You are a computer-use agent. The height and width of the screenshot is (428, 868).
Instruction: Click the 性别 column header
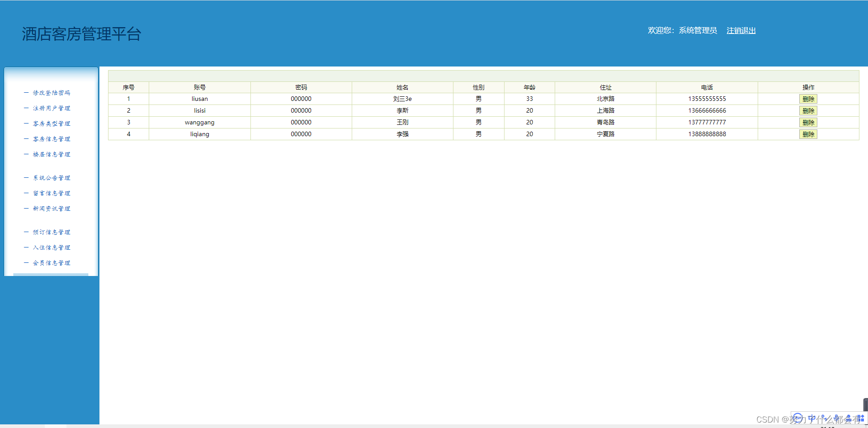coord(478,87)
